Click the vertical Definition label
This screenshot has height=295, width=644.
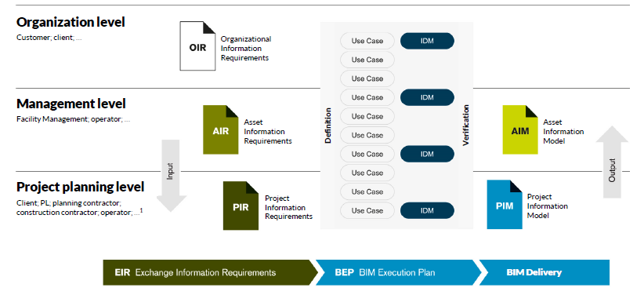click(x=327, y=126)
